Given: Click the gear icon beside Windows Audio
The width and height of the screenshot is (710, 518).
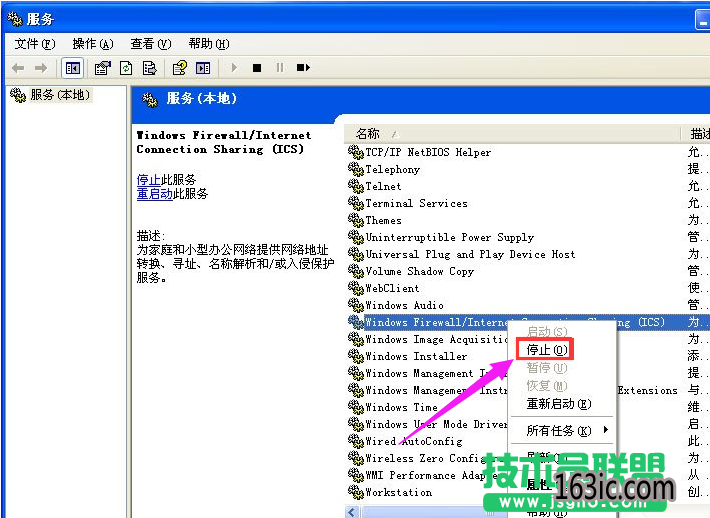Looking at the screenshot, I should click(x=356, y=305).
